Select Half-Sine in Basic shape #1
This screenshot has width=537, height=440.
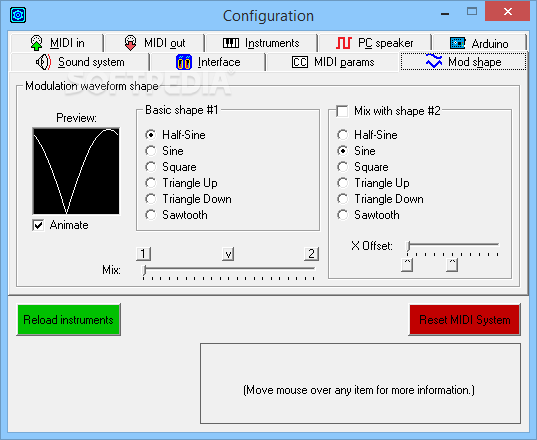[175, 135]
